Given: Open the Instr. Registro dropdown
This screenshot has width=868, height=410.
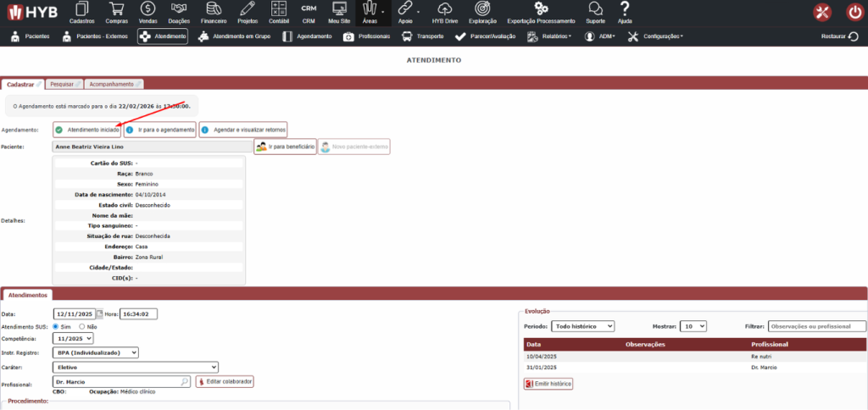Looking at the screenshot, I should click(95, 352).
